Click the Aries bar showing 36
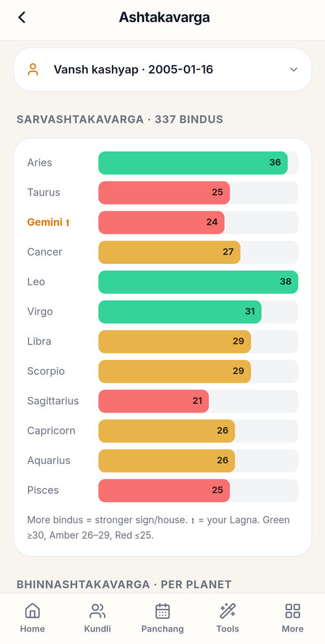Image resolution: width=325 pixels, height=644 pixels. [192, 162]
